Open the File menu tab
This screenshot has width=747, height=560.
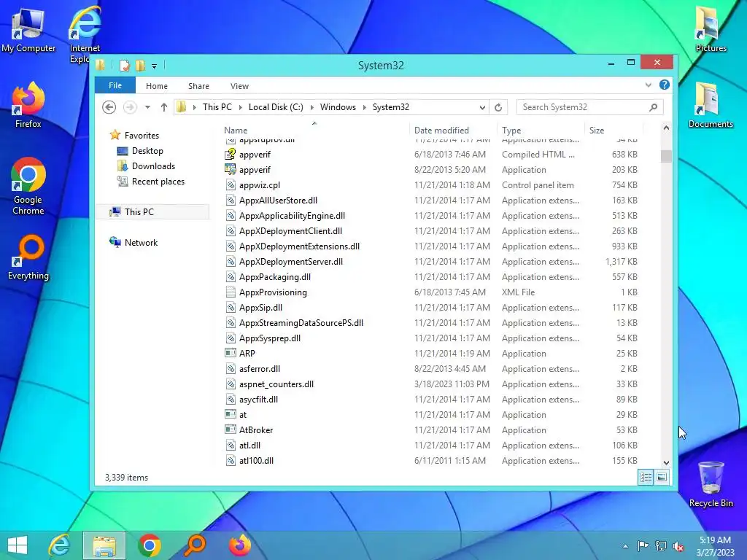pyautogui.click(x=115, y=85)
